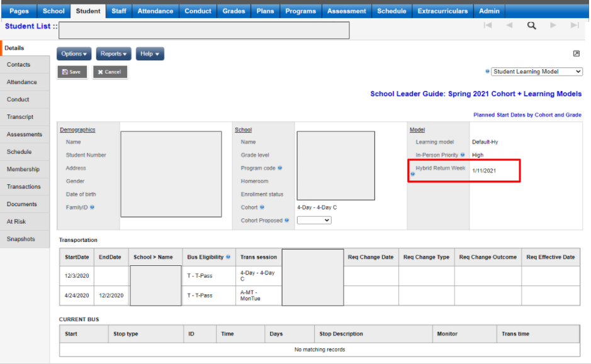Open Schedule in the side menu
Screen dimensions: 591x364
click(x=25, y=152)
